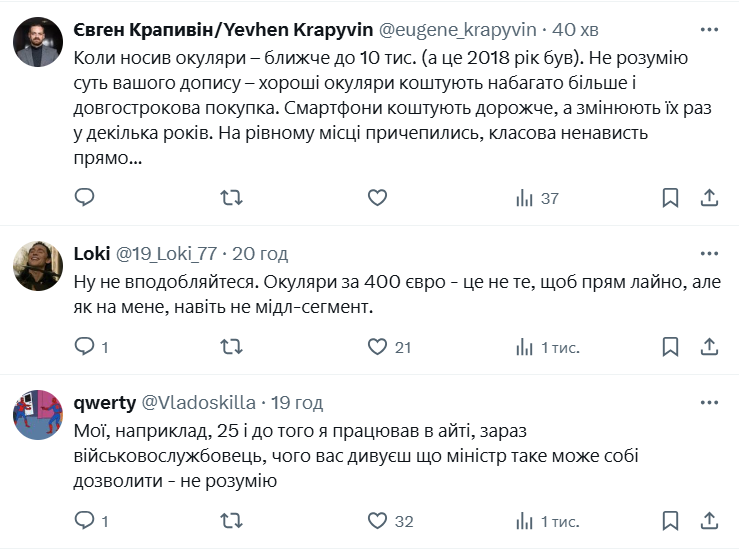View analytics showing 37 views
The width and height of the screenshot is (739, 552).
pos(537,198)
